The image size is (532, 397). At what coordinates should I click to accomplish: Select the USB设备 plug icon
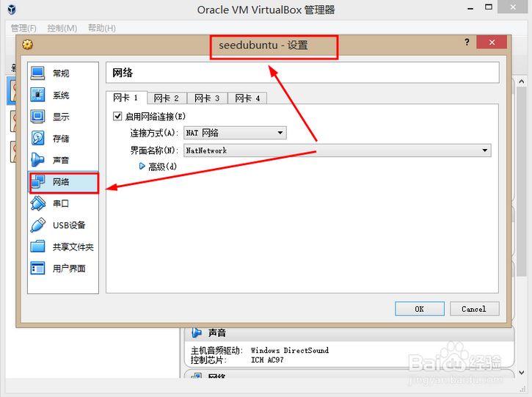pyautogui.click(x=37, y=225)
